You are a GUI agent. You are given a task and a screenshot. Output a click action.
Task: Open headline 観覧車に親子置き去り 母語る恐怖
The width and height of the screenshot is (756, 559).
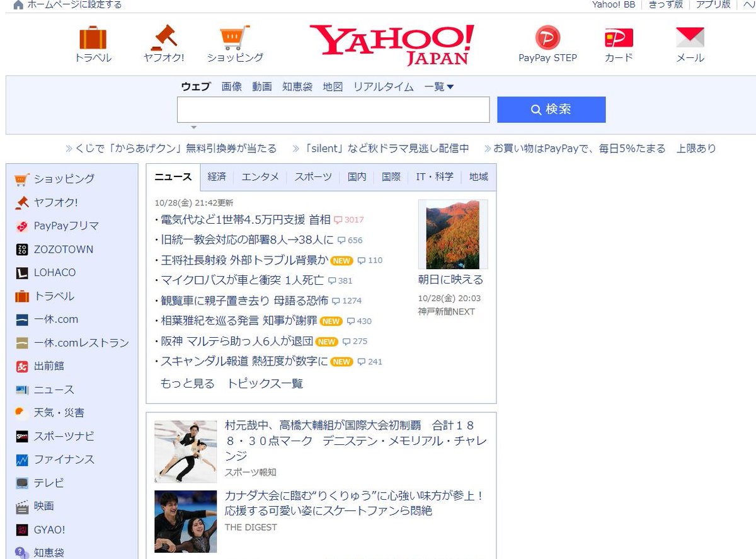(244, 301)
